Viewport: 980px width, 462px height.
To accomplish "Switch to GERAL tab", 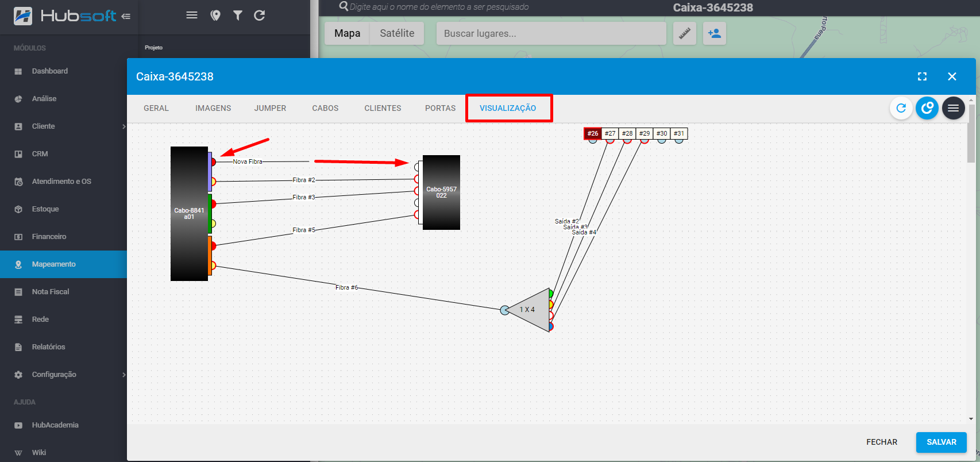I will point(156,108).
